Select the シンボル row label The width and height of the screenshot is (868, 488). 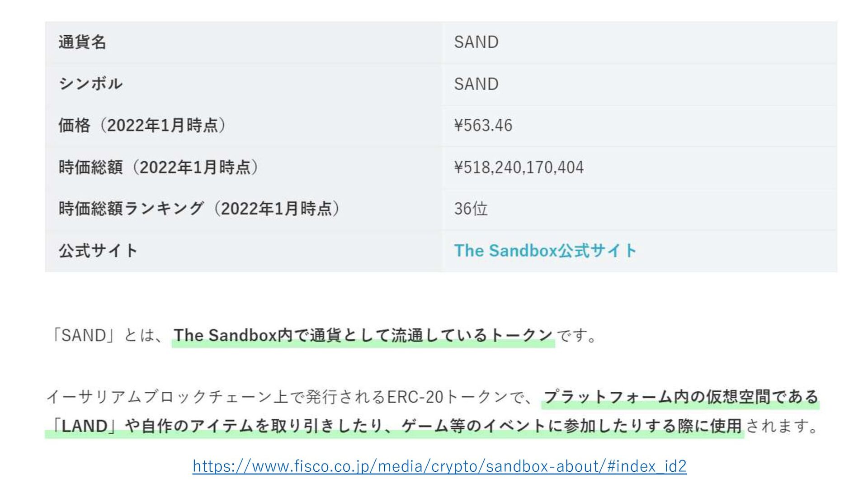pyautogui.click(x=90, y=84)
